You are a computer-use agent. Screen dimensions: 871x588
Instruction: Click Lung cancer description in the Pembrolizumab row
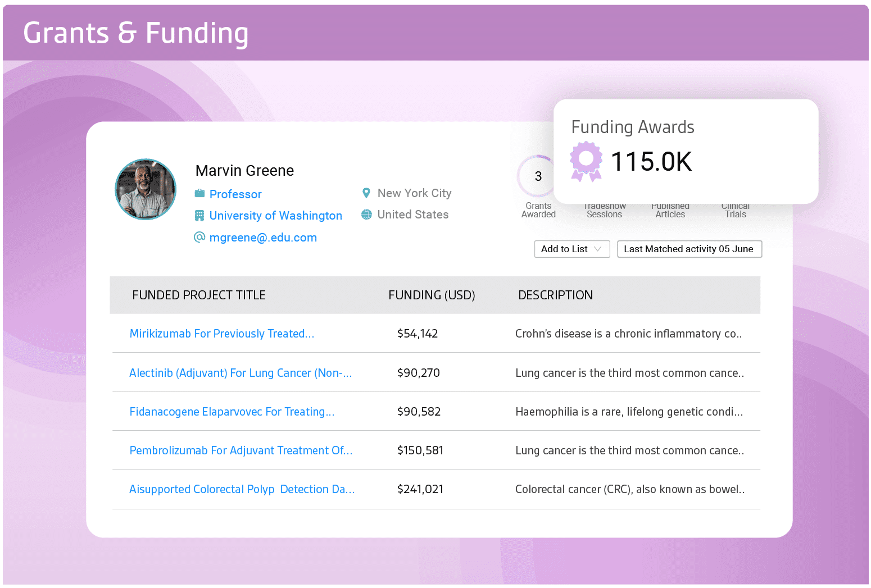(630, 450)
